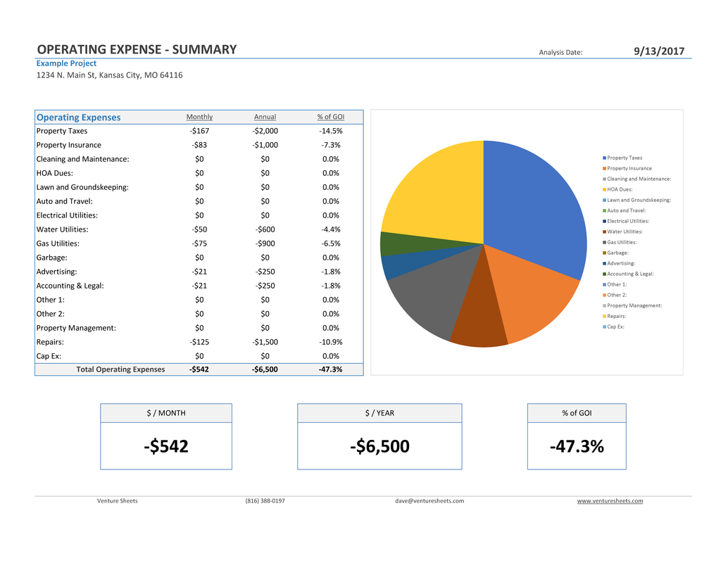Click the large -47.3% figure
This screenshot has width=728, height=563.
[x=577, y=446]
